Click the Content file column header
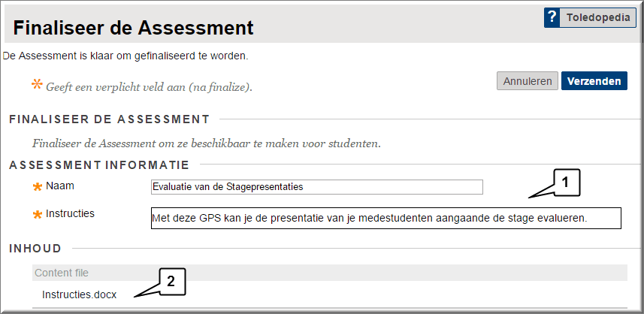 click(62, 273)
